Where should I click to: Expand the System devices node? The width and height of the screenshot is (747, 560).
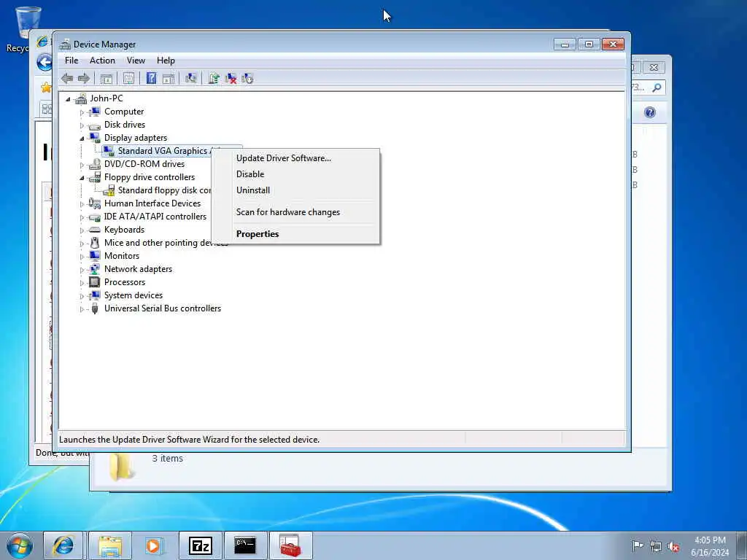point(82,296)
